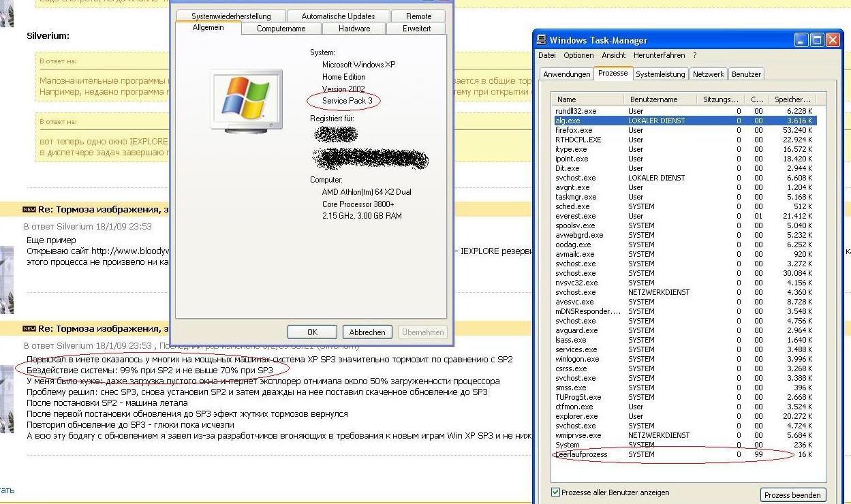
Task: Open the Datei menu in Task-Manager
Action: click(547, 55)
